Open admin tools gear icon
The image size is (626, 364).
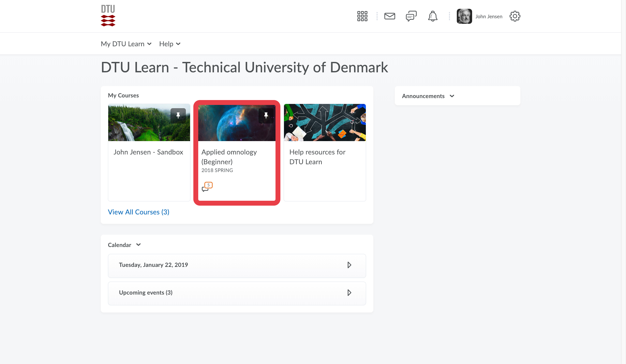click(x=515, y=16)
